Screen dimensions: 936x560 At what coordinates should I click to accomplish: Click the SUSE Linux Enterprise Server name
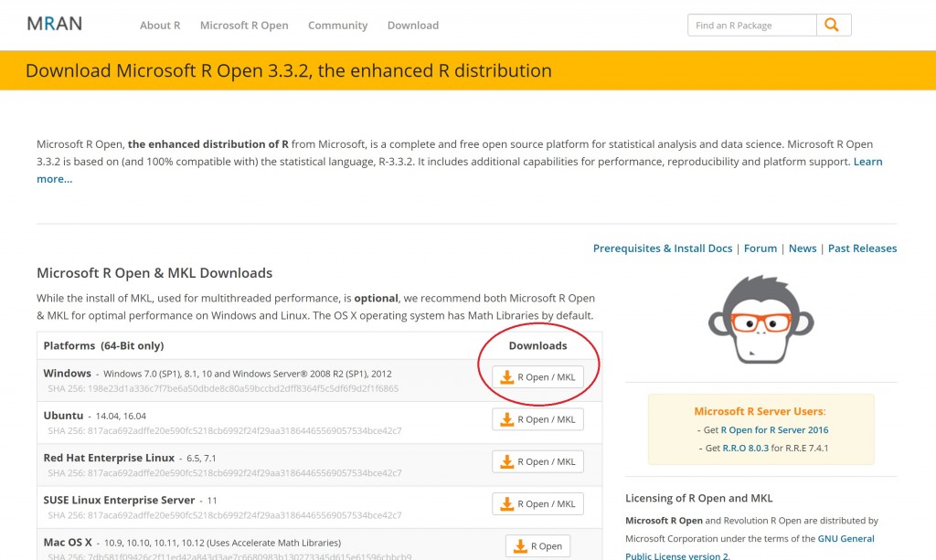[119, 500]
